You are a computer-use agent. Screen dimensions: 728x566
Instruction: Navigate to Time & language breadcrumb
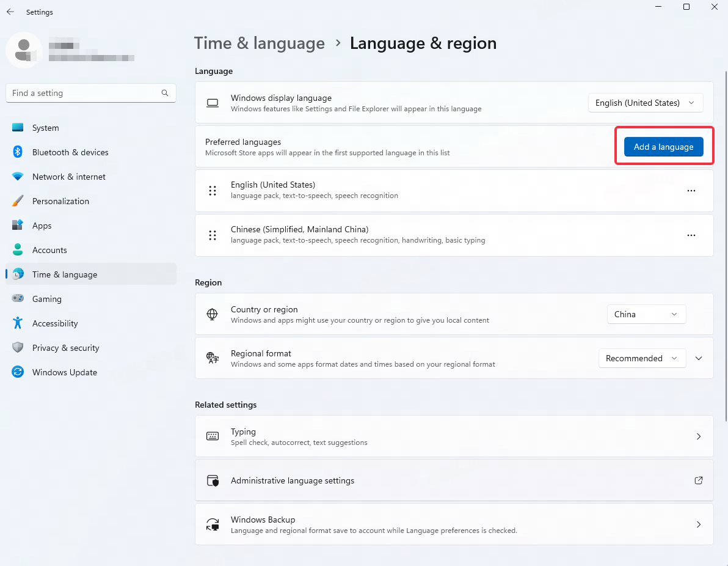pos(260,43)
